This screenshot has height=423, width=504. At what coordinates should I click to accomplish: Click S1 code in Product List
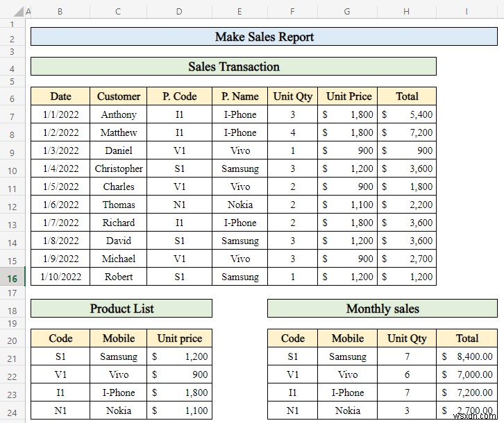[60, 356]
